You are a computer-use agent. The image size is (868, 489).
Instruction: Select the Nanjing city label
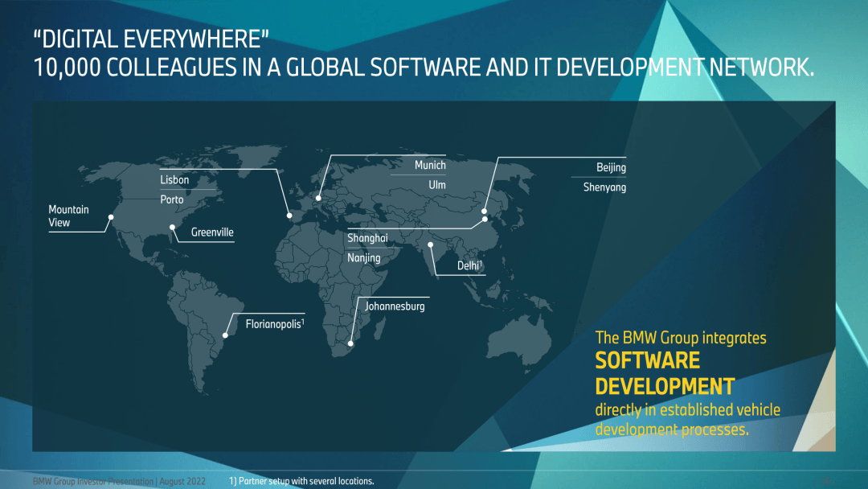[364, 258]
